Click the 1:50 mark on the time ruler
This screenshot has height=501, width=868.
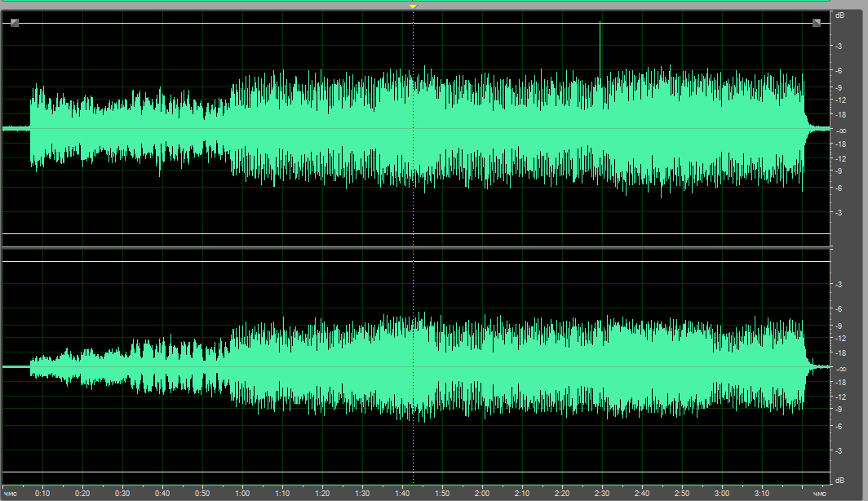(x=442, y=493)
